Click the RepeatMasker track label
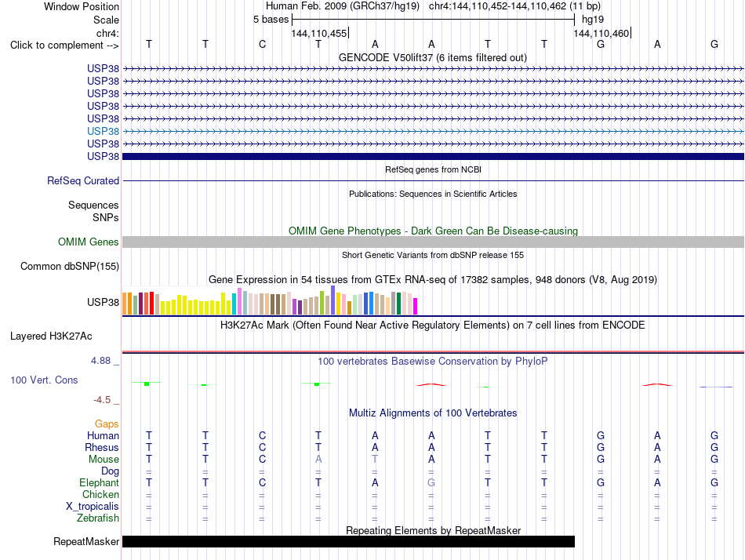The width and height of the screenshot is (745, 560). click(x=86, y=541)
